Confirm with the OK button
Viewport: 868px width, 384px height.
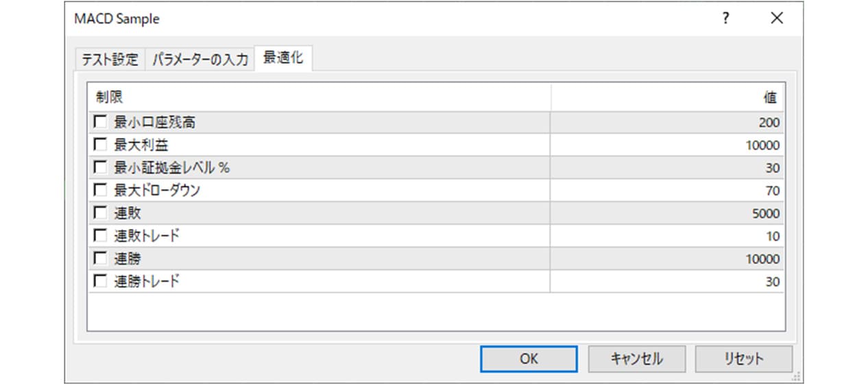tap(529, 359)
